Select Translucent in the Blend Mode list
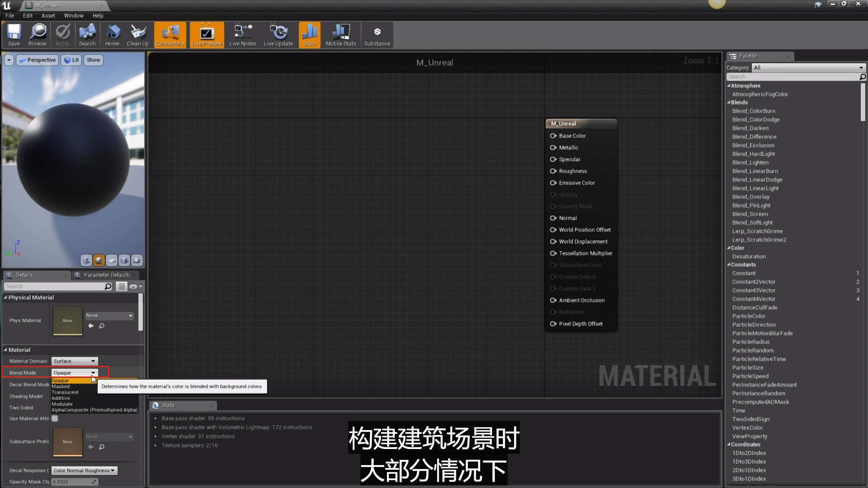 (x=65, y=392)
